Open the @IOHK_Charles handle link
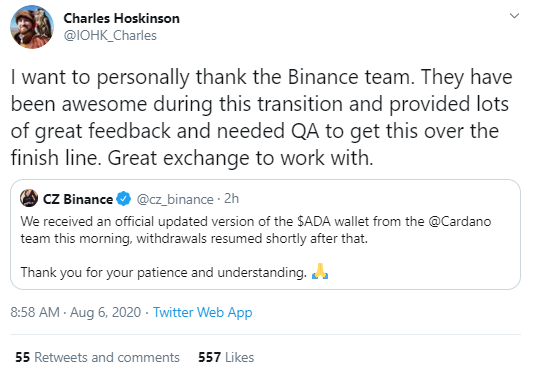 click(x=110, y=35)
